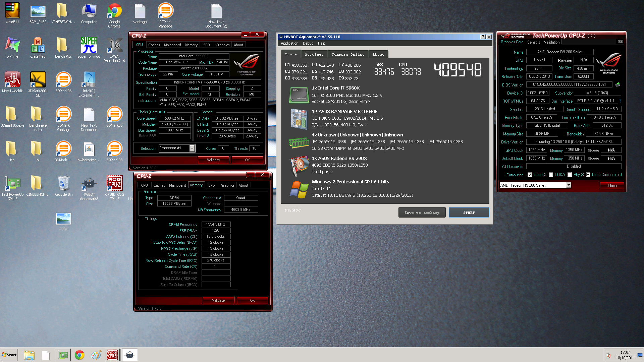Click the Paint icon in the taskbar
644x362 pixels.
point(96,355)
